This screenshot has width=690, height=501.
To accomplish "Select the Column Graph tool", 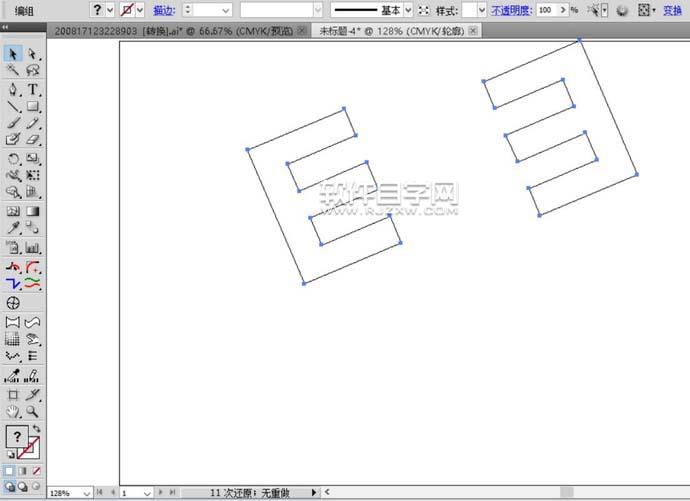I will (32, 248).
